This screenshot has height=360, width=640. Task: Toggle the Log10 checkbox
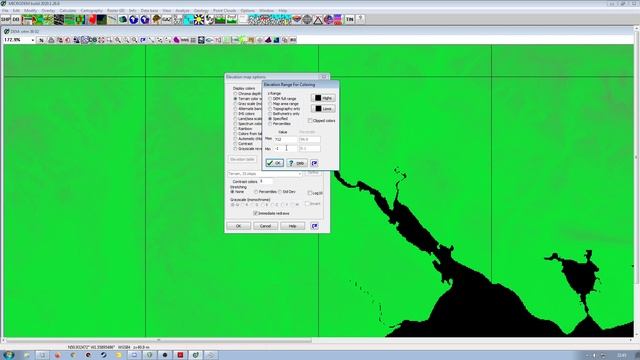pos(310,193)
